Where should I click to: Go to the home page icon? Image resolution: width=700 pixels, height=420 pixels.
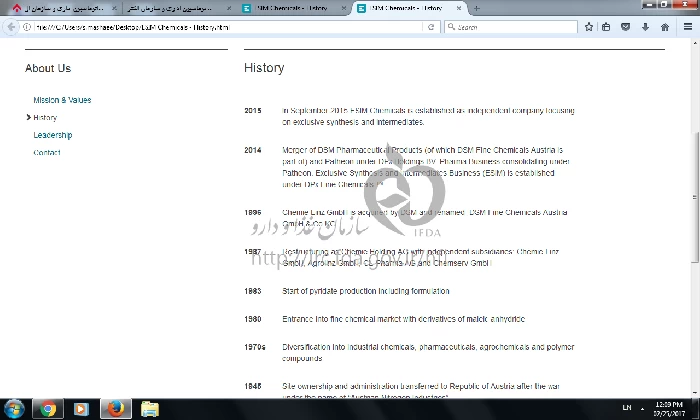tap(665, 27)
